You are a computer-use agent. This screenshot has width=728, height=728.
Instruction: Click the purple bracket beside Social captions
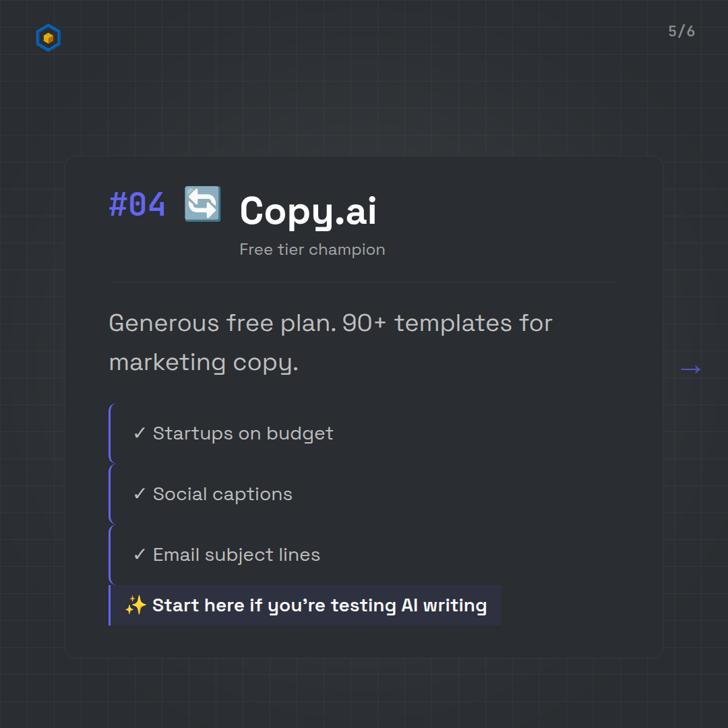pyautogui.click(x=110, y=494)
